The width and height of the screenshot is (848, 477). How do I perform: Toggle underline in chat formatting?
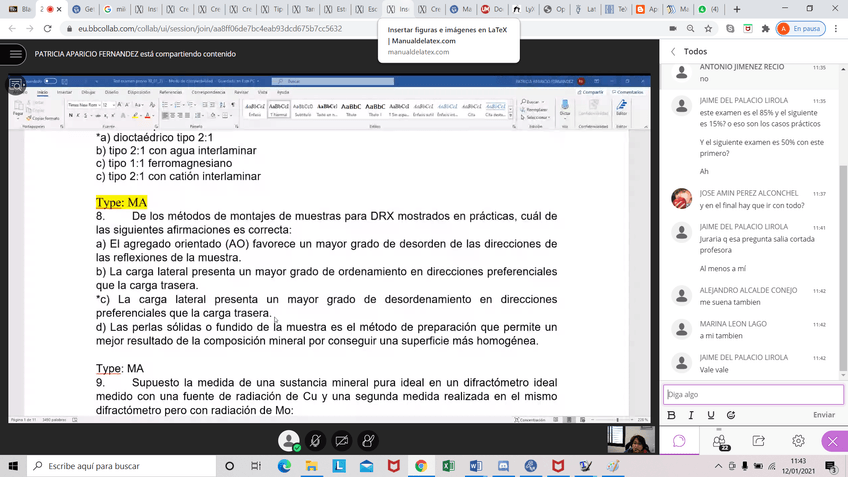tap(711, 415)
